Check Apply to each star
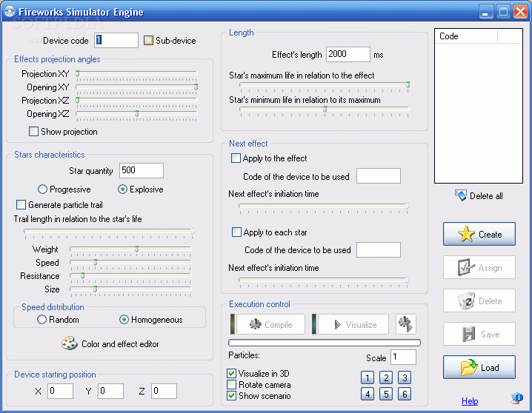This screenshot has width=532, height=413. [x=236, y=232]
